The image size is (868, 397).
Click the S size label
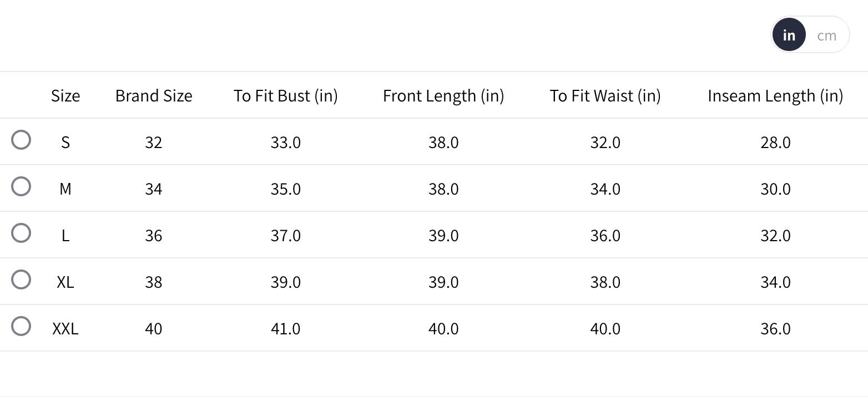[65, 142]
